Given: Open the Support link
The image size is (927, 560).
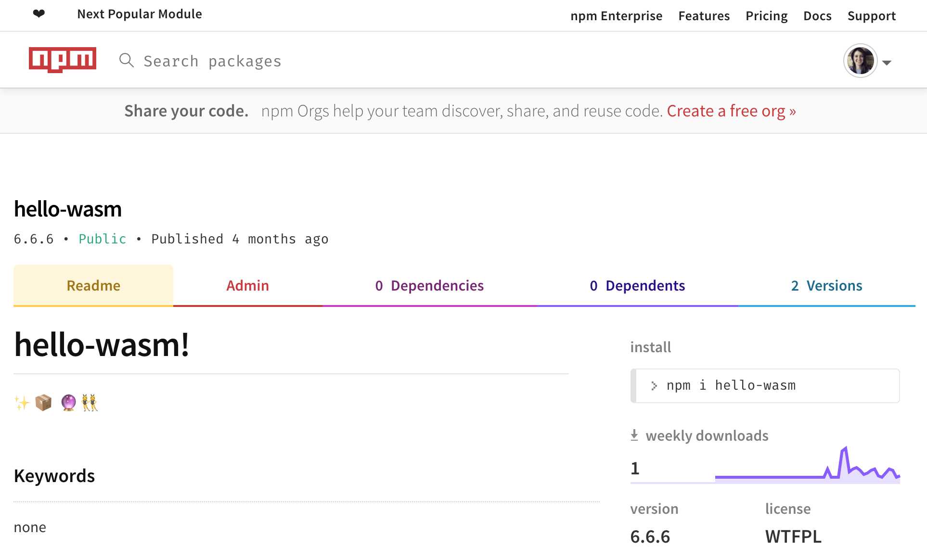Looking at the screenshot, I should [x=872, y=16].
